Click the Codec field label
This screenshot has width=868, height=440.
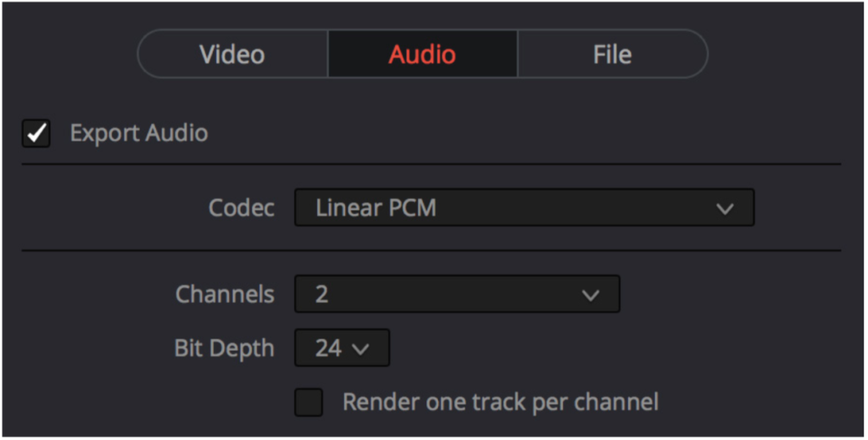tap(242, 208)
